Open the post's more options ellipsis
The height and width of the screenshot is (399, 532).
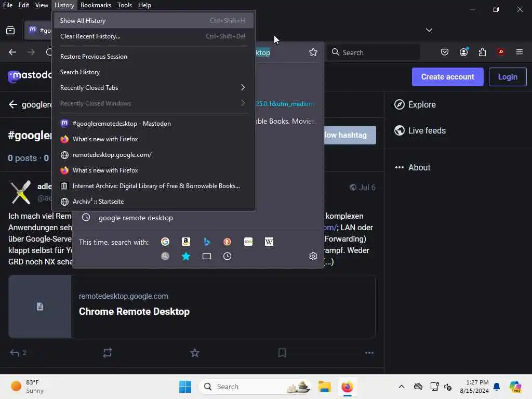click(x=369, y=353)
